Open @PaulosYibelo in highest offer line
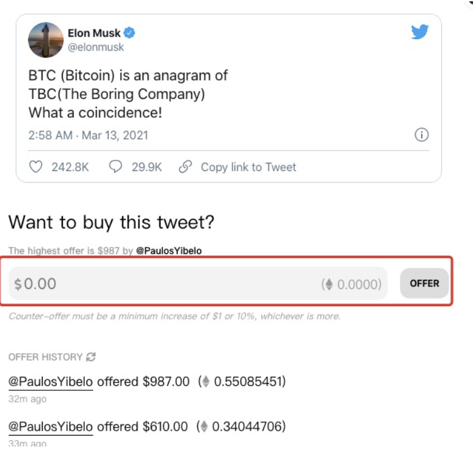 [168, 251]
